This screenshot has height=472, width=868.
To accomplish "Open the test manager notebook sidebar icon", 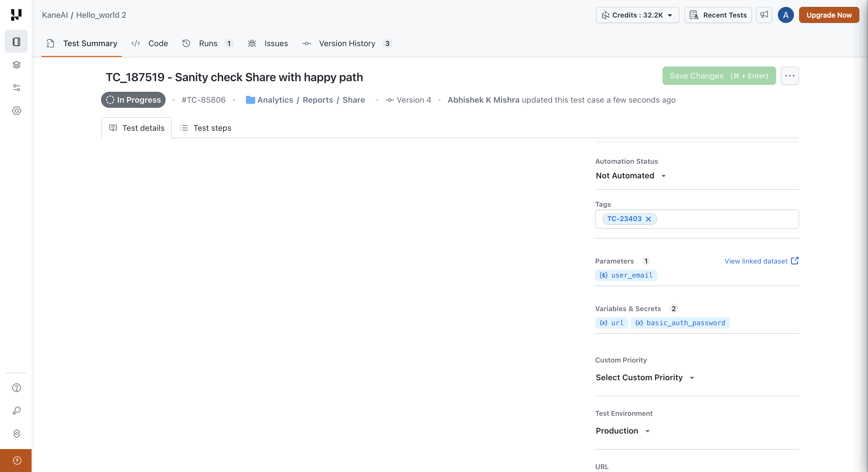I will pos(16,42).
